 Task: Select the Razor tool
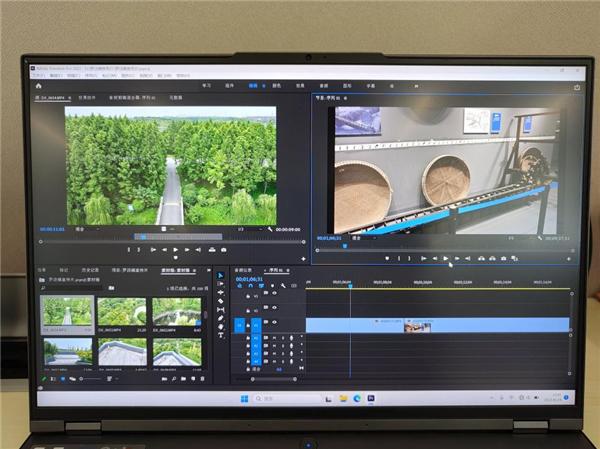click(x=221, y=301)
